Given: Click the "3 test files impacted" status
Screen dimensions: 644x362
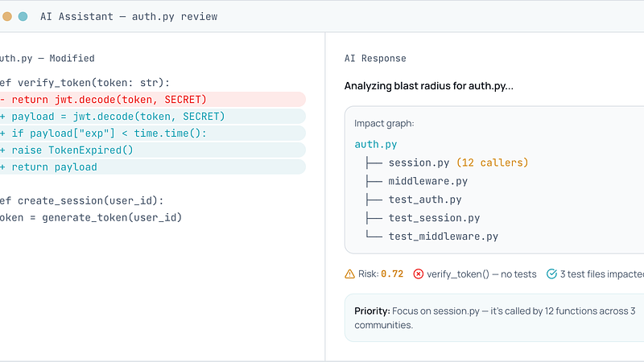Looking at the screenshot, I should (601, 274).
